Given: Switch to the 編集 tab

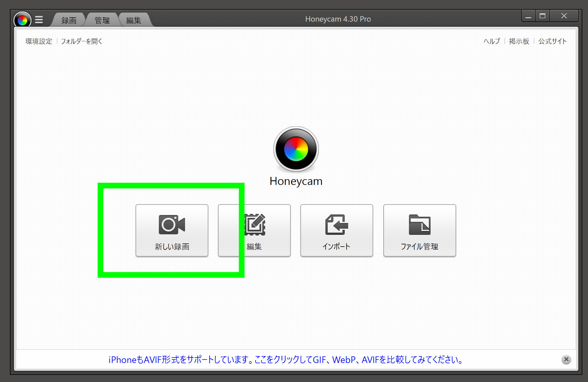Looking at the screenshot, I should click(x=134, y=20).
